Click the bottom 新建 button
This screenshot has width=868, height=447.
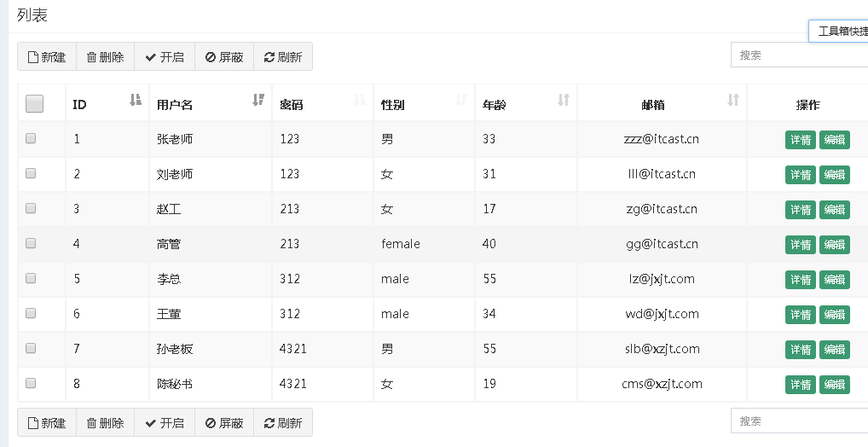coord(47,422)
